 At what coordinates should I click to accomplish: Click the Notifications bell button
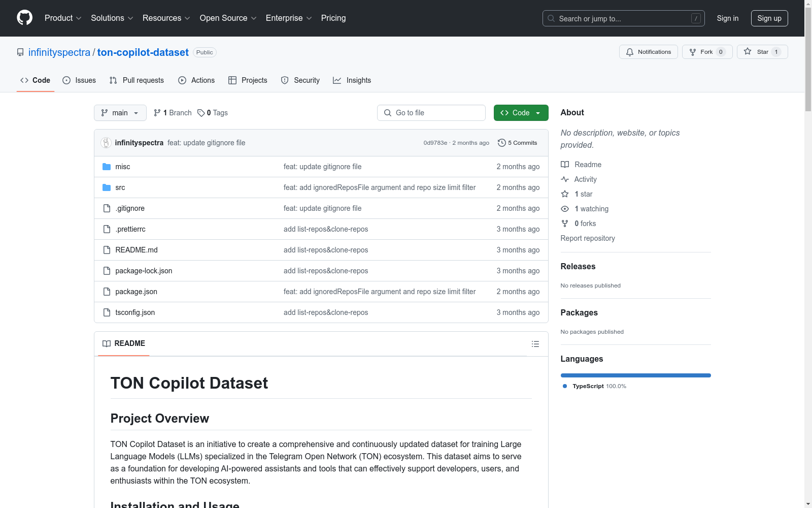[648, 52]
